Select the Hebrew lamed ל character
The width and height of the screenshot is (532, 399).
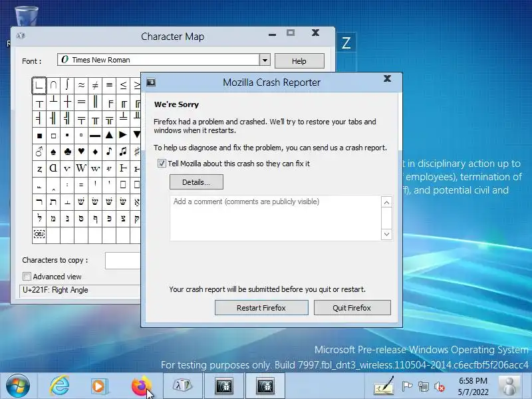[x=39, y=218]
